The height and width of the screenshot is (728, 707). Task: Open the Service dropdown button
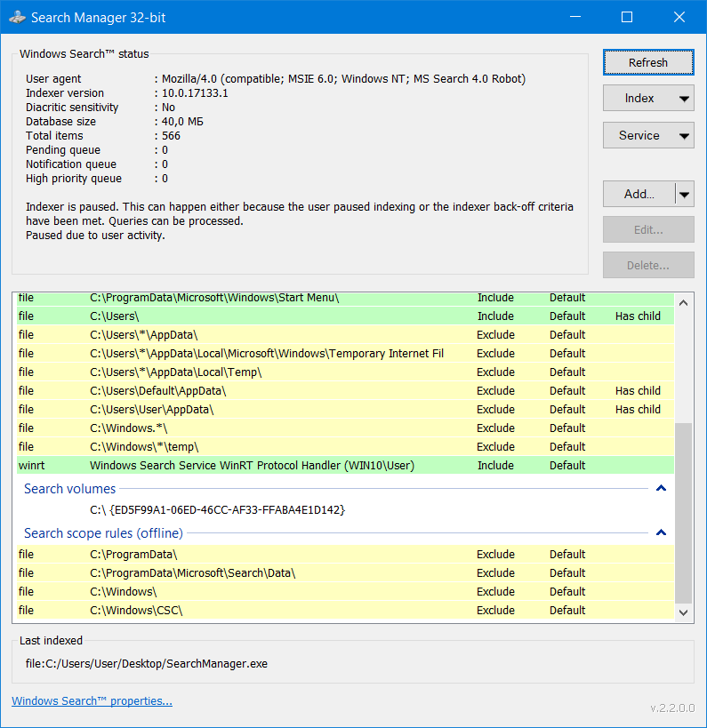(x=648, y=135)
